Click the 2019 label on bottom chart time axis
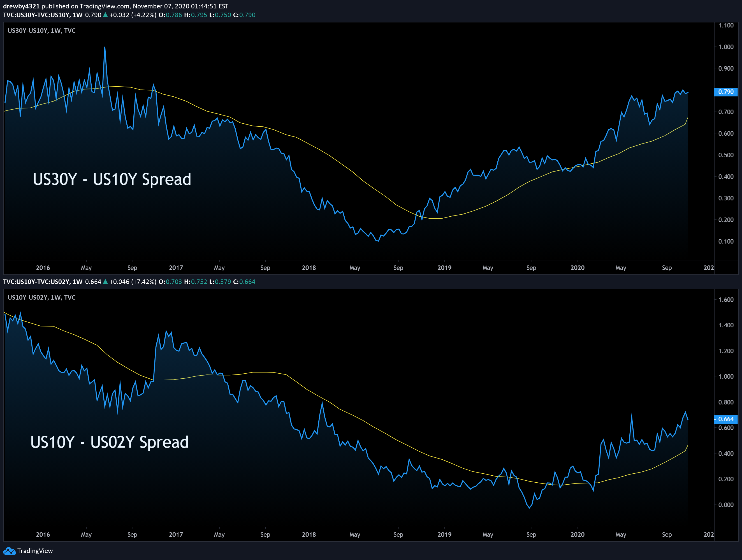 444,534
